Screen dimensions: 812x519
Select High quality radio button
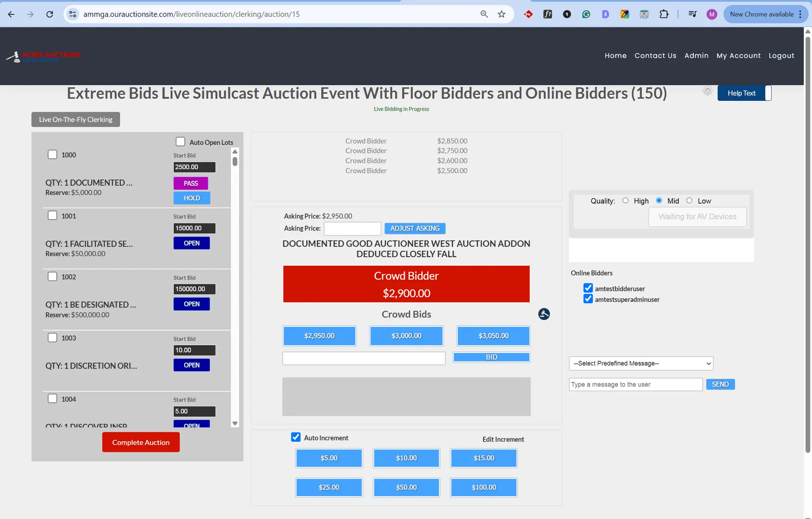coord(625,200)
